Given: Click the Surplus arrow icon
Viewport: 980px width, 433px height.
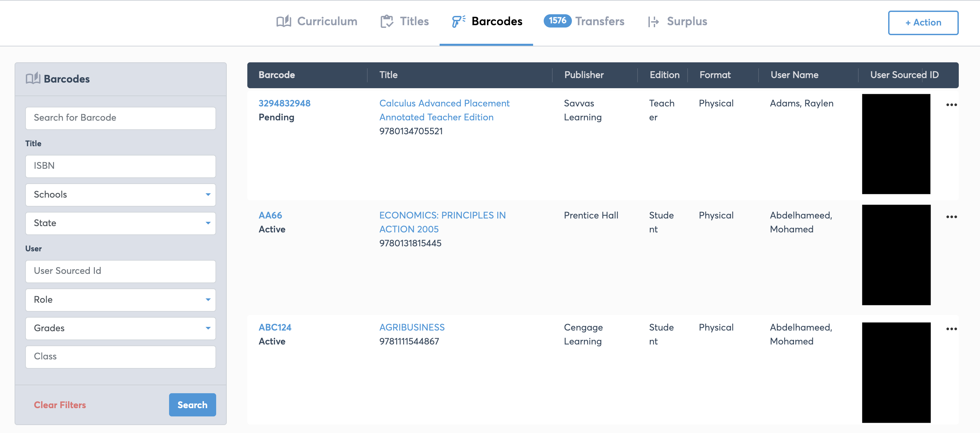Looking at the screenshot, I should coord(653,22).
